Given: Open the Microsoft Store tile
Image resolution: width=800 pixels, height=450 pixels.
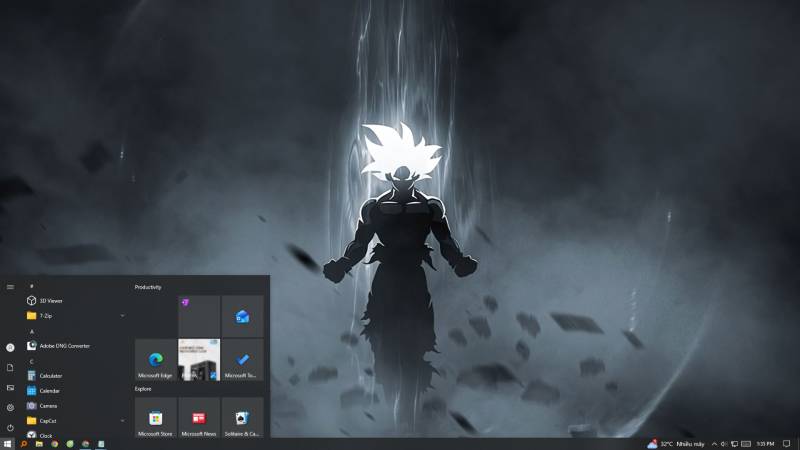Looking at the screenshot, I should tap(156, 418).
